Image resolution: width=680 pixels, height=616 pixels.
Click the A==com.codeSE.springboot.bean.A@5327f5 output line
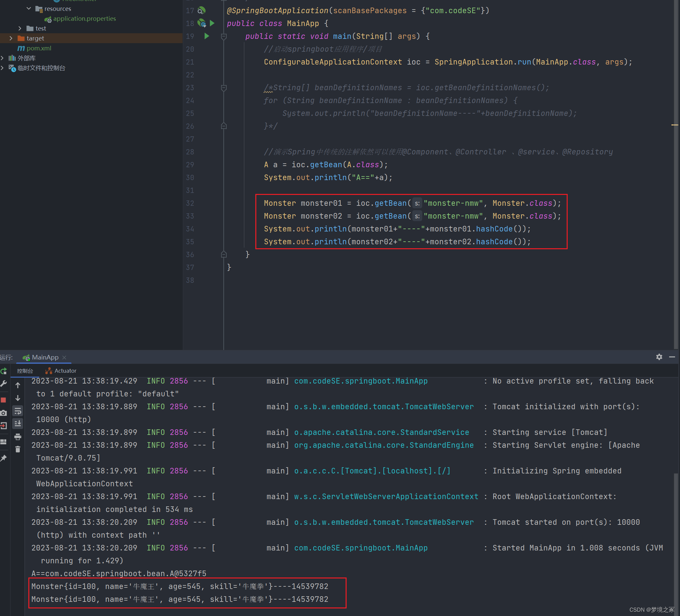(x=119, y=573)
